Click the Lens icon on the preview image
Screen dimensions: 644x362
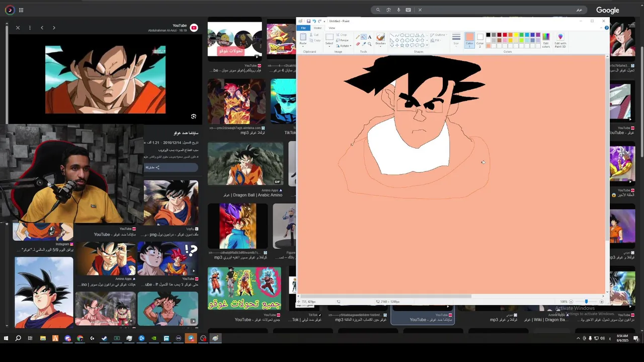pos(194,117)
